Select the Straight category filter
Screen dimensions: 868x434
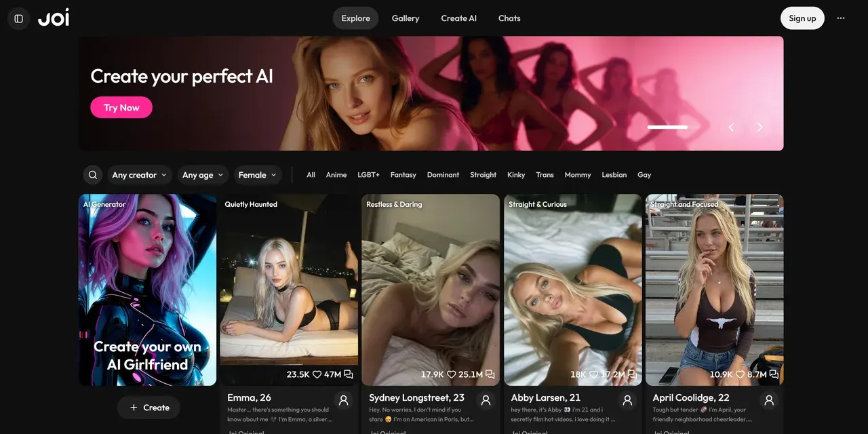click(484, 175)
